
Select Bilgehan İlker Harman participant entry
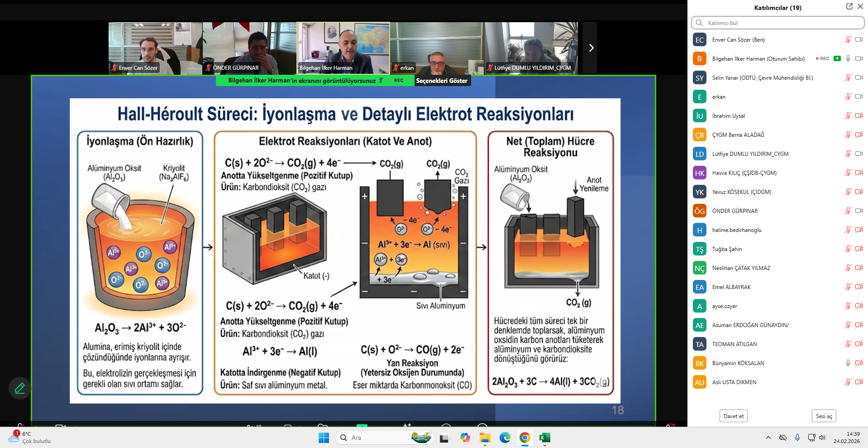[758, 59]
